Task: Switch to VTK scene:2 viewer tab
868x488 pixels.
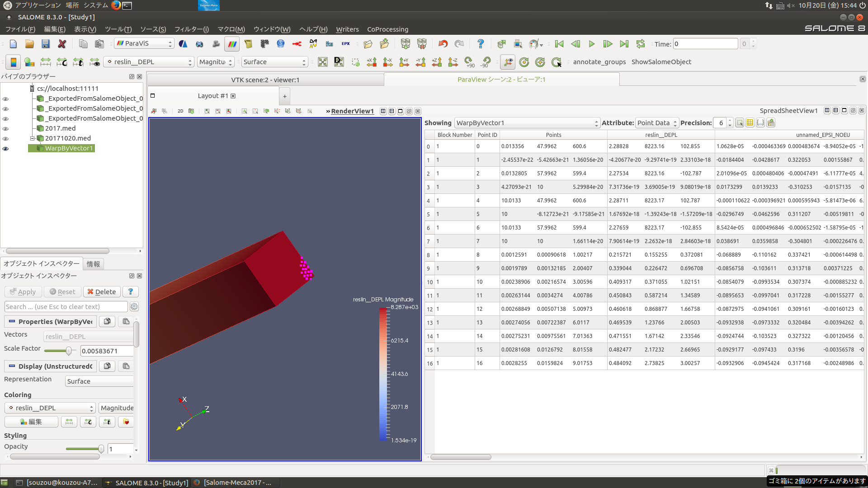Action: (265, 80)
